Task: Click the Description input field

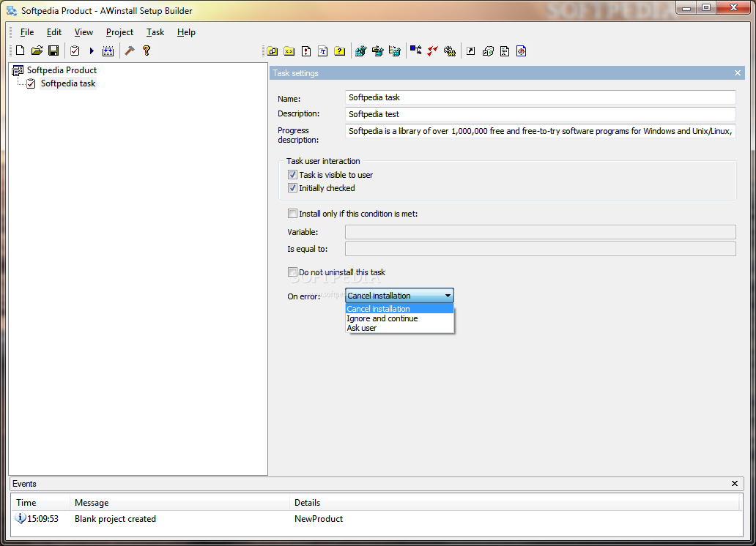Action: point(541,114)
